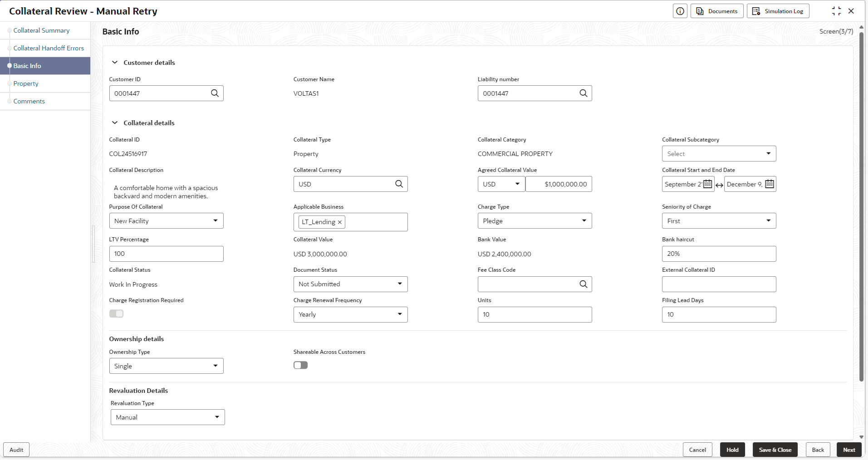Click the COMMERCIAL PROPERTY category value

[x=515, y=154]
